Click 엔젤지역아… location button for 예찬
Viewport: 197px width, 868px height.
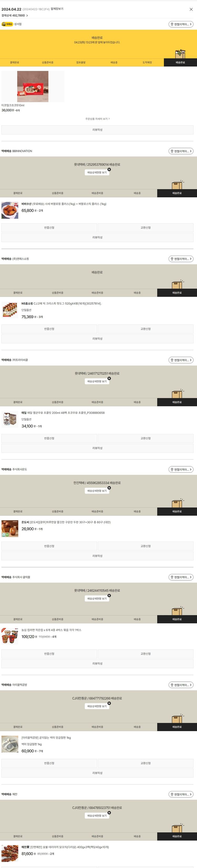pos(181,794)
